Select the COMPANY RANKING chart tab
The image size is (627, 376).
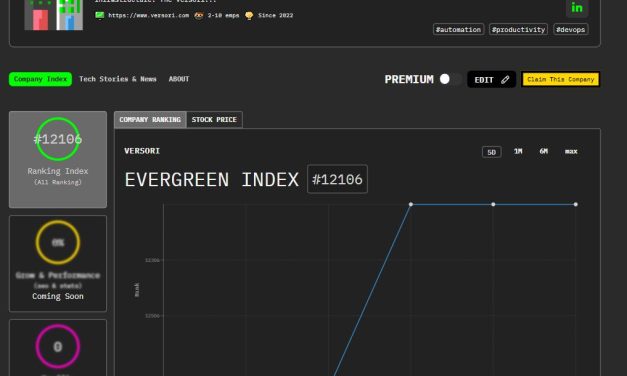click(150, 120)
